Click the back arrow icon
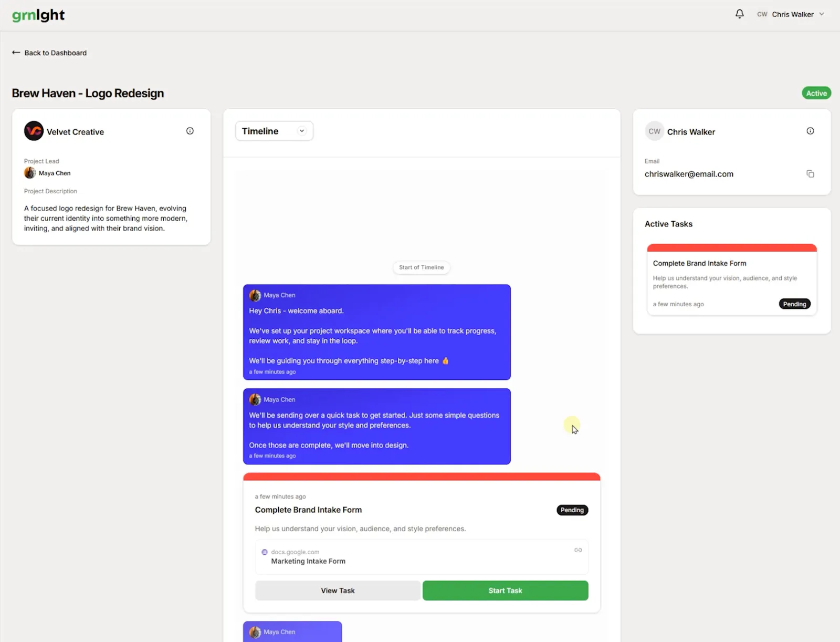Screen dimensions: 840x642 16,53
